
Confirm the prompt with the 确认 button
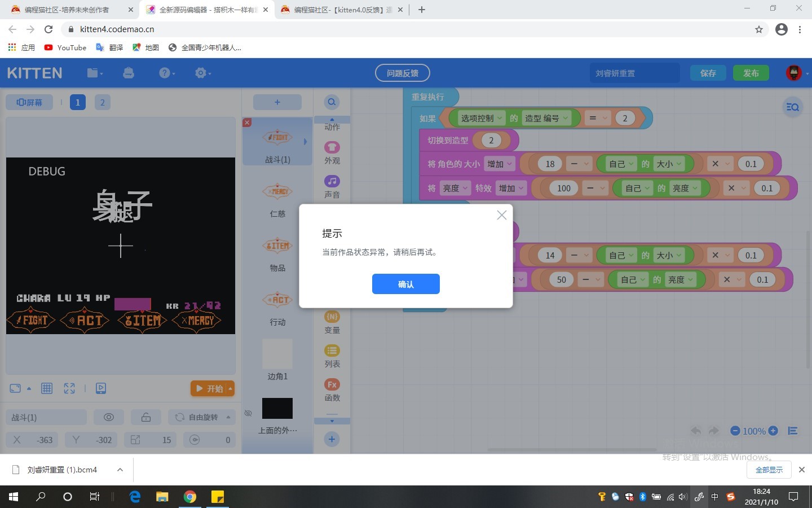point(405,284)
